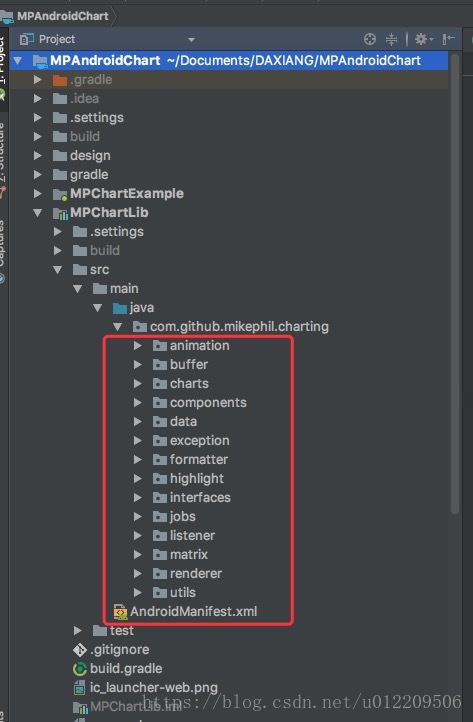Image resolution: width=473 pixels, height=722 pixels.
Task: Click the build.gradle green gradle icon
Action: [80, 669]
